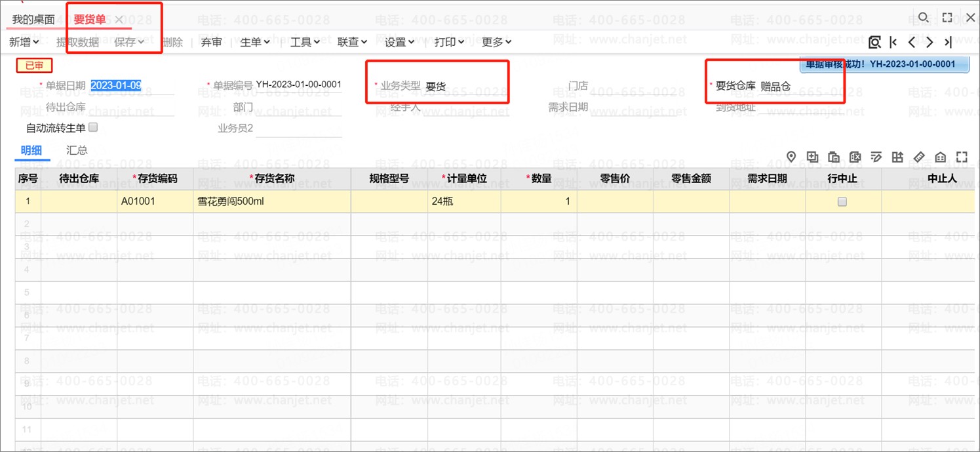Open 设置 dropdown menu
980x452 pixels.
[x=399, y=42]
